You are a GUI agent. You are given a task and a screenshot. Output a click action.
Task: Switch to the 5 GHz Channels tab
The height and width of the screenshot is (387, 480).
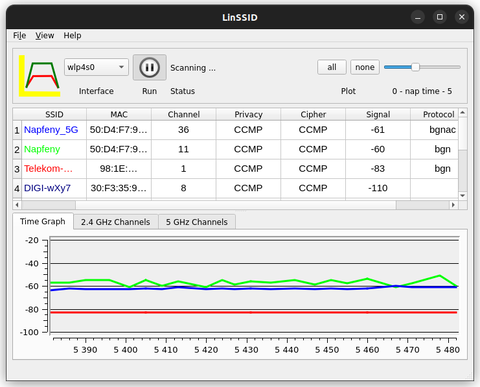[x=197, y=222]
